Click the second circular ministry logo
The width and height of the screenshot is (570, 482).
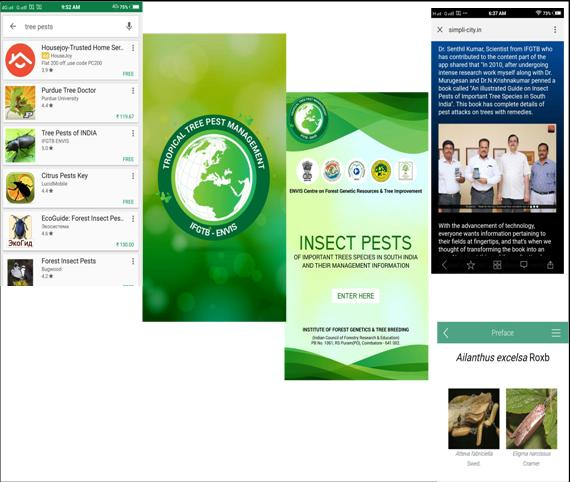coord(332,171)
